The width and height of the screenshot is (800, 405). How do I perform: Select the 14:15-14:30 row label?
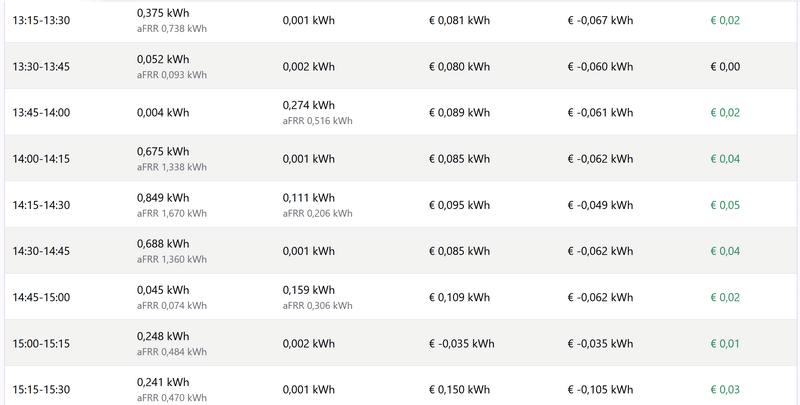point(41,205)
